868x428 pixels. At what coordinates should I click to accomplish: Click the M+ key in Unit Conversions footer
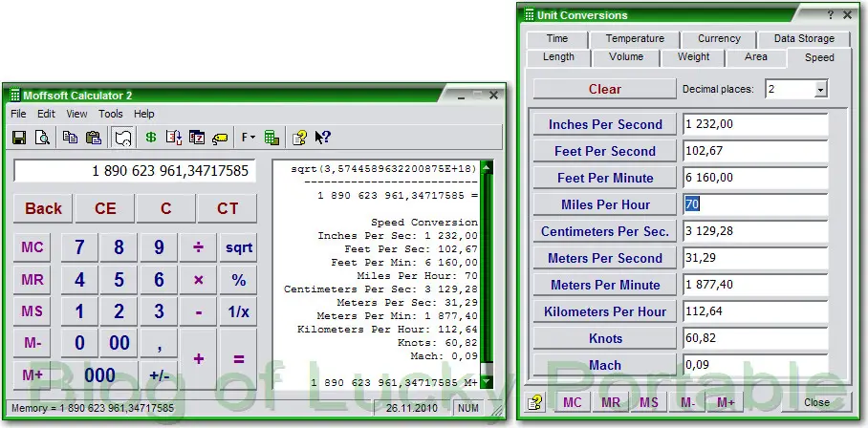coord(726,402)
